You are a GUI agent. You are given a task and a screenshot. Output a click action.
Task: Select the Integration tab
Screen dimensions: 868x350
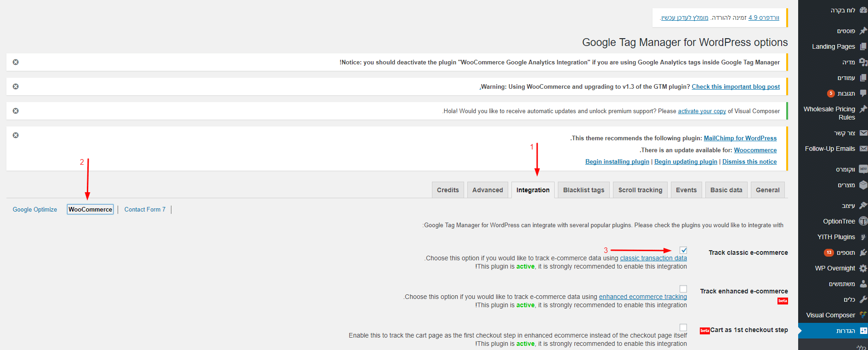[x=533, y=190]
